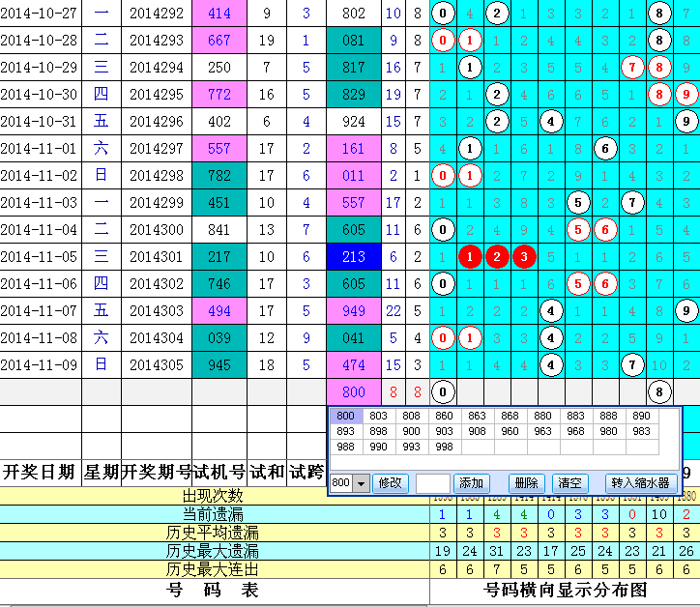Click the blue highlighted 213 cell

(354, 257)
